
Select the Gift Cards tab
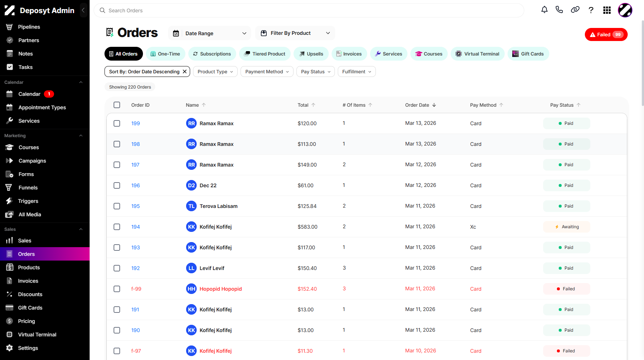point(528,54)
